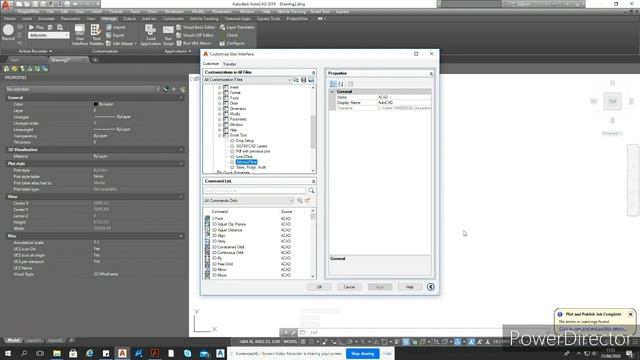This screenshot has height=360, width=640.
Task: Click the save customization file icon
Action: tap(304, 80)
